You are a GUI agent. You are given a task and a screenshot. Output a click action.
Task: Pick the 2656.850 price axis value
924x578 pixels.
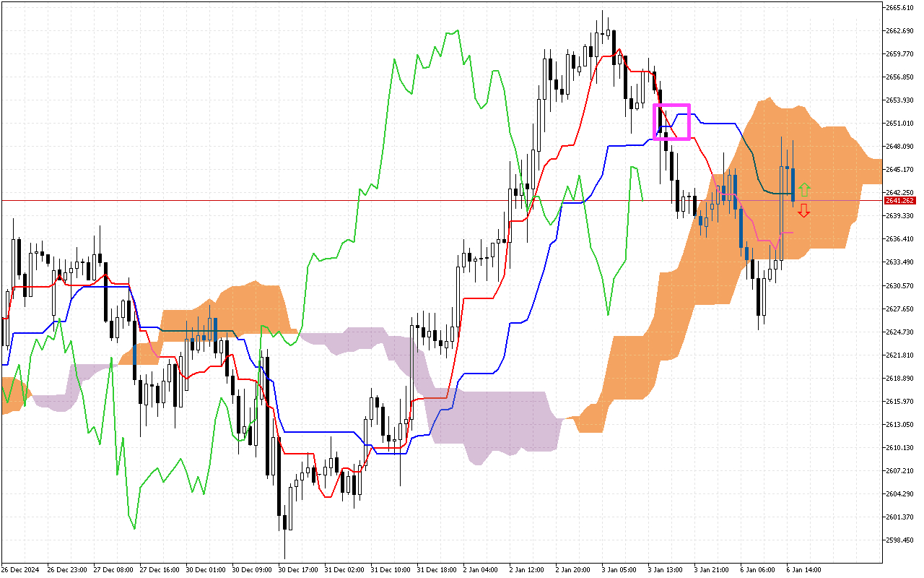pyautogui.click(x=899, y=77)
